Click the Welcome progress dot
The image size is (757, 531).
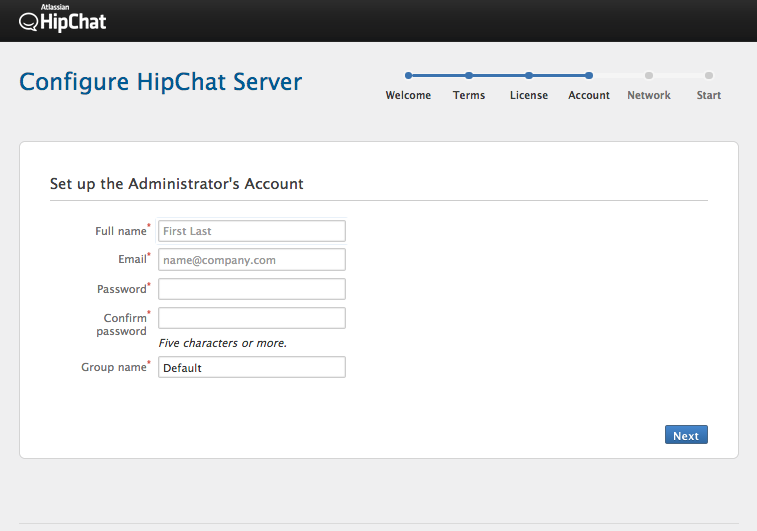(x=408, y=75)
